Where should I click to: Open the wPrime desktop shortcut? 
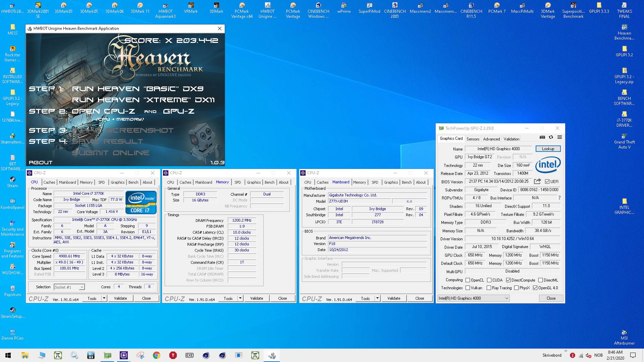[x=344, y=8]
